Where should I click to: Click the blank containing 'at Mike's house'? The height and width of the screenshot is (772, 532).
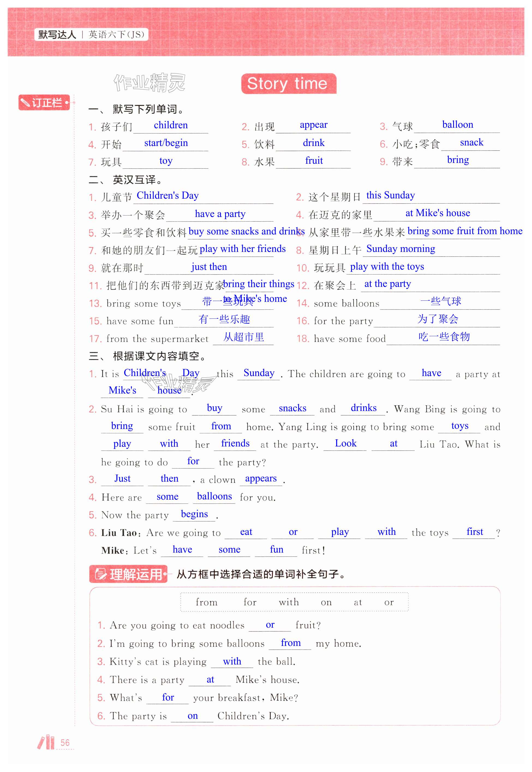(x=437, y=213)
